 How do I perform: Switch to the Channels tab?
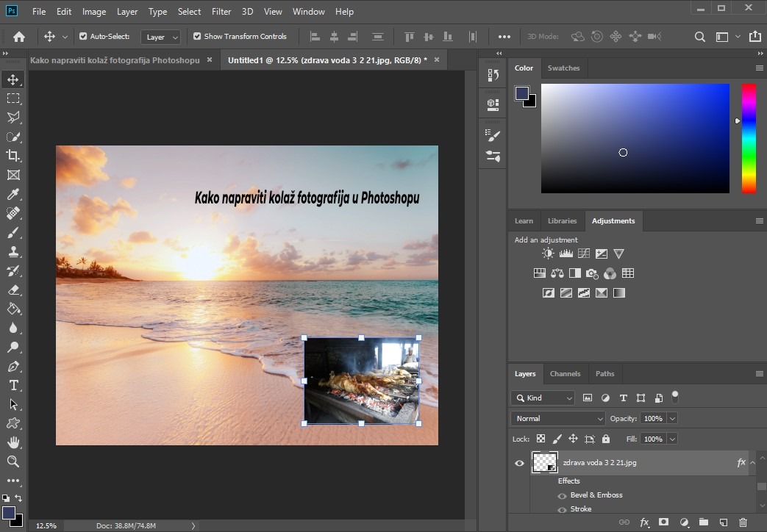click(565, 373)
